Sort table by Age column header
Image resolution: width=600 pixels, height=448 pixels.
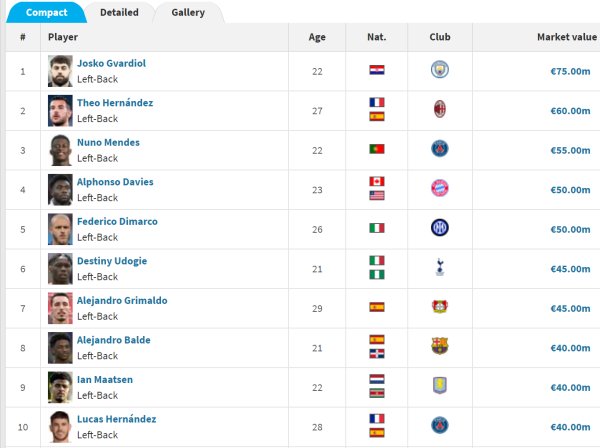click(x=317, y=37)
